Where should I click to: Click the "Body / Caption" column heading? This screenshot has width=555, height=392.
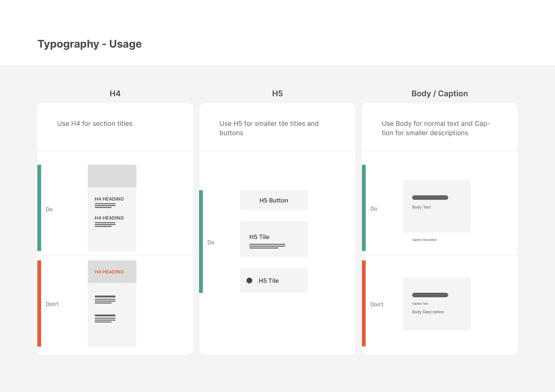pos(439,94)
